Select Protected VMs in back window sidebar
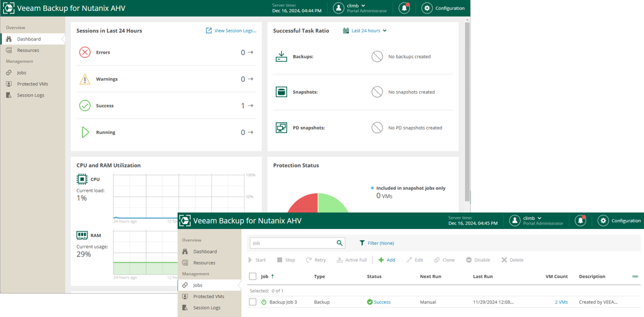This screenshot has height=317, width=644. click(x=32, y=84)
